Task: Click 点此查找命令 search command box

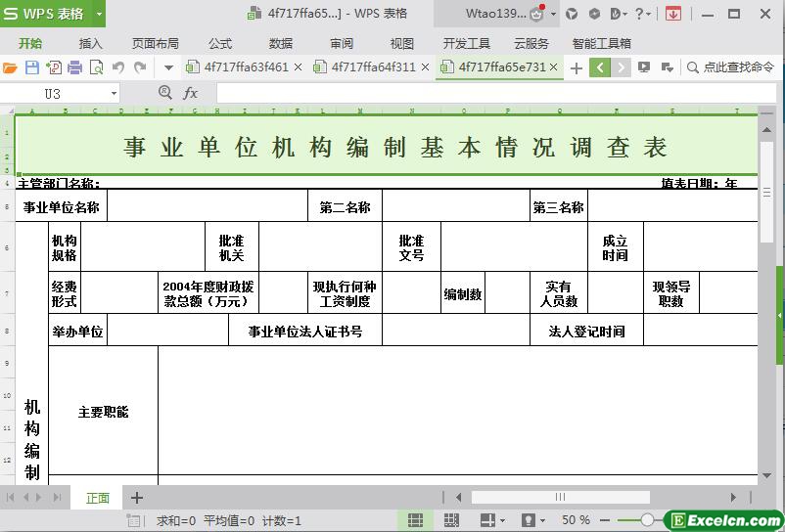Action: coord(730,67)
